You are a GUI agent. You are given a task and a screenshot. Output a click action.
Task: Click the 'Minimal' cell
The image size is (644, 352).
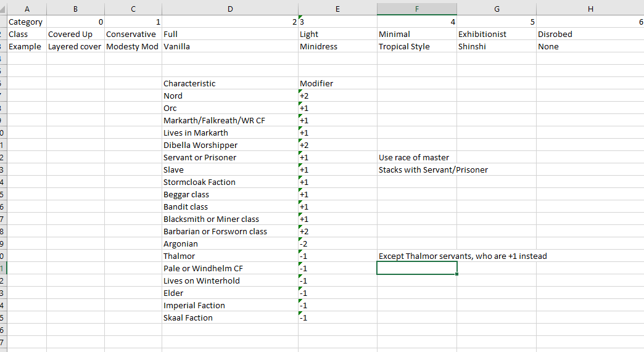point(417,34)
